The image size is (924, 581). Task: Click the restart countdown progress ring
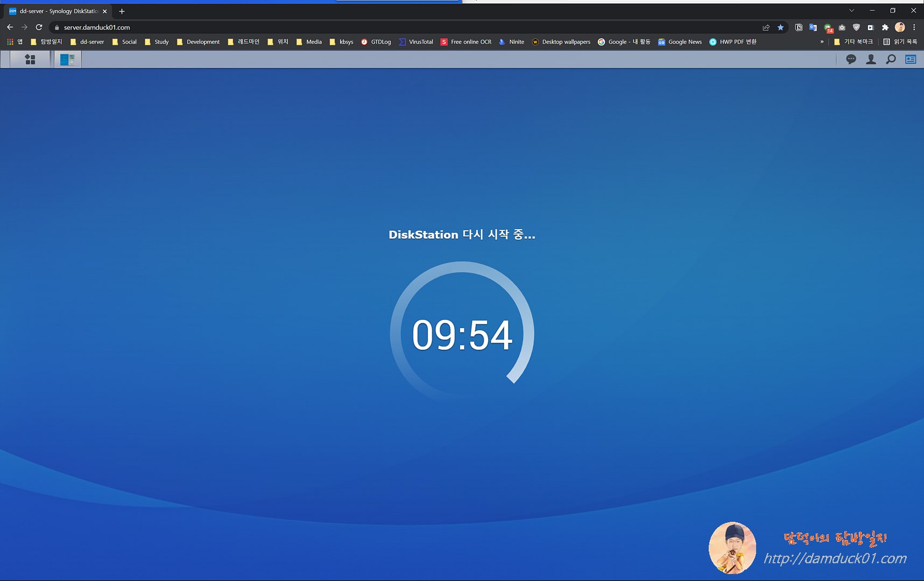coord(462,334)
